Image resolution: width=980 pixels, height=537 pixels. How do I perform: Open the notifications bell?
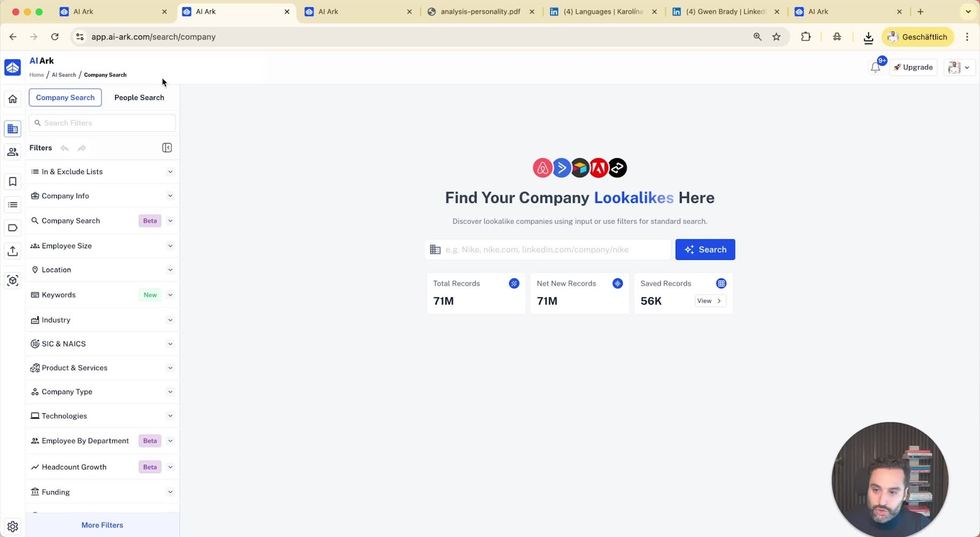pos(875,67)
